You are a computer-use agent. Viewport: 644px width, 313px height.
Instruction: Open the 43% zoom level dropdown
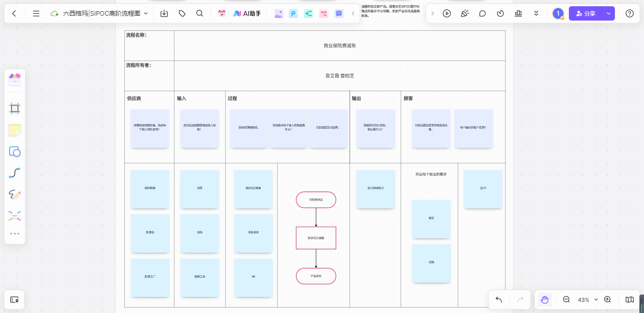tap(588, 300)
